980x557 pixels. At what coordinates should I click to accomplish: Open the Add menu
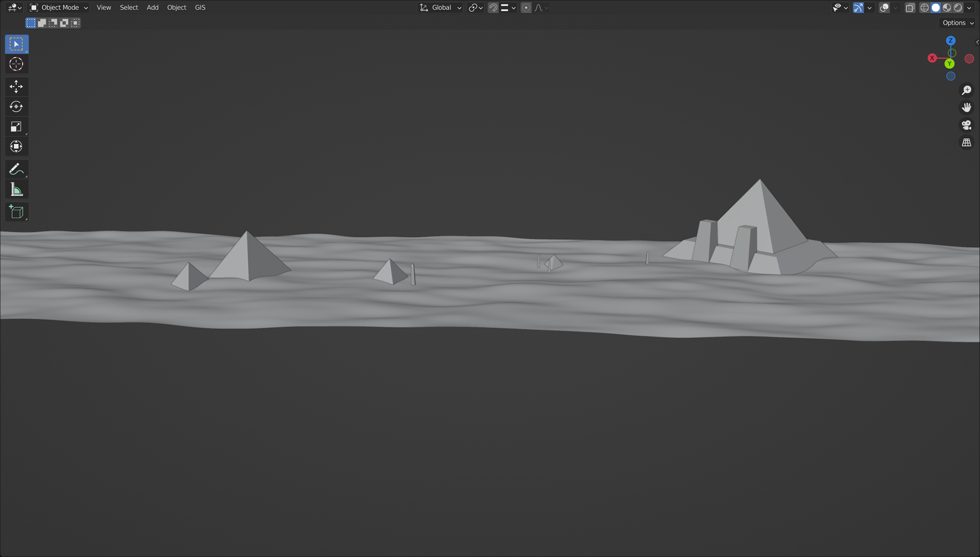(x=153, y=8)
